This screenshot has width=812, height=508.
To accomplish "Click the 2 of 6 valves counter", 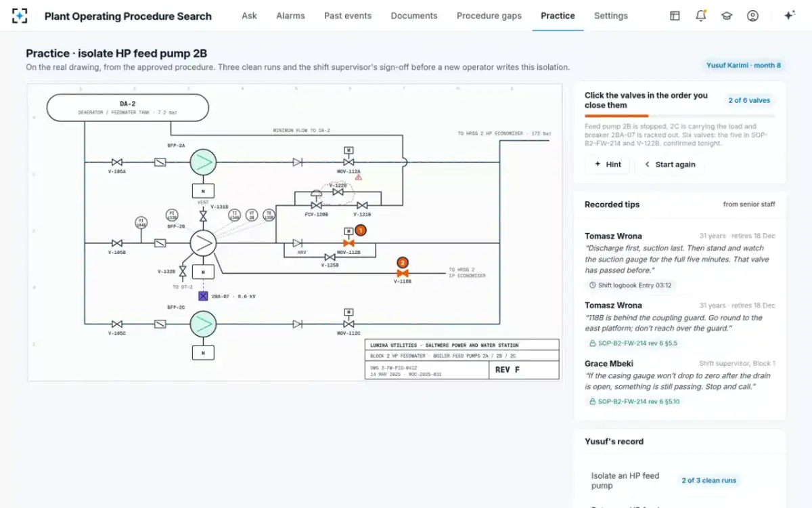I will [x=749, y=100].
